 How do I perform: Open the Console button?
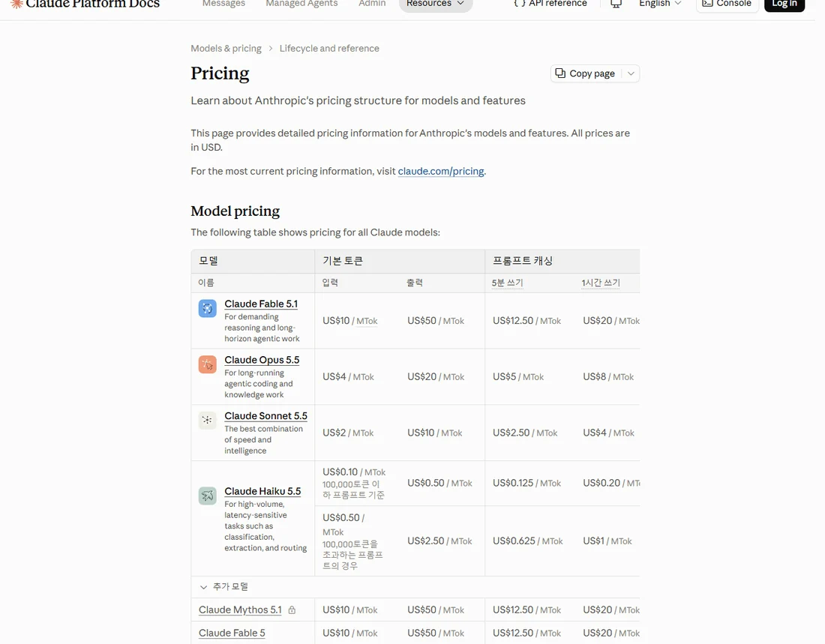(727, 4)
